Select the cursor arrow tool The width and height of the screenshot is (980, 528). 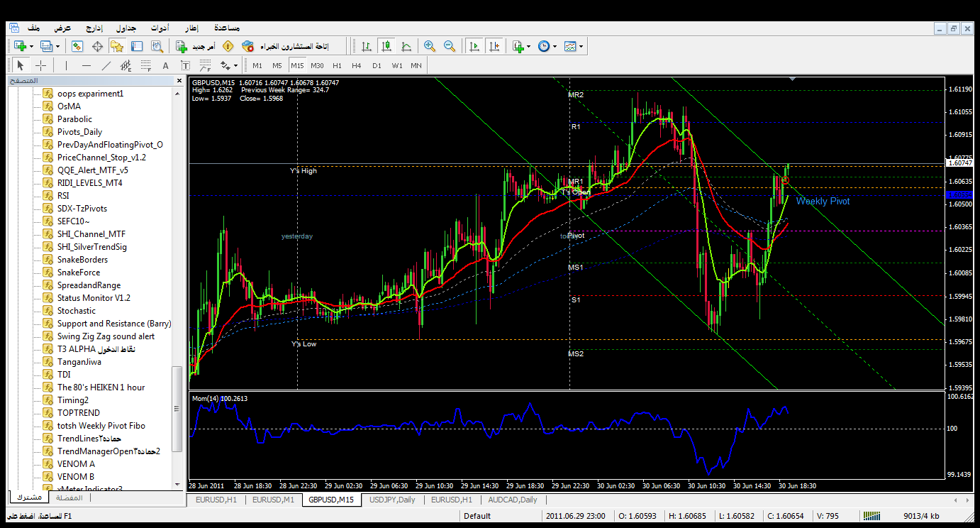(x=20, y=65)
